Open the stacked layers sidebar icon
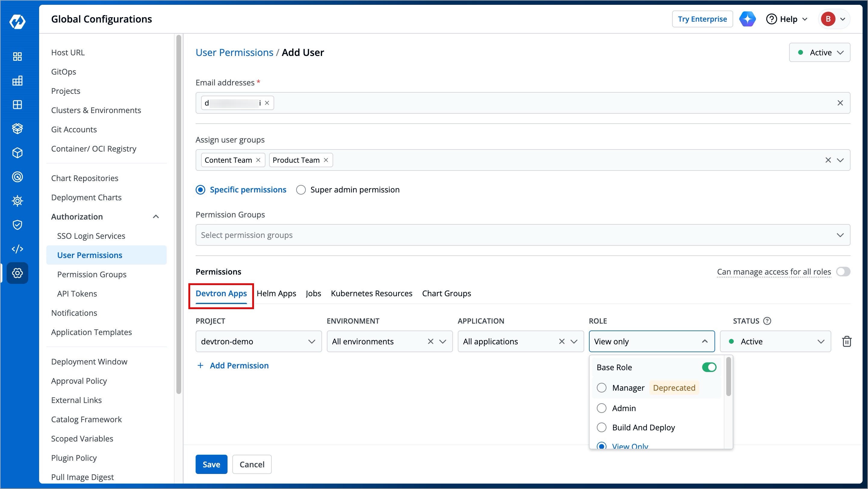The width and height of the screenshot is (868, 489). point(17,129)
